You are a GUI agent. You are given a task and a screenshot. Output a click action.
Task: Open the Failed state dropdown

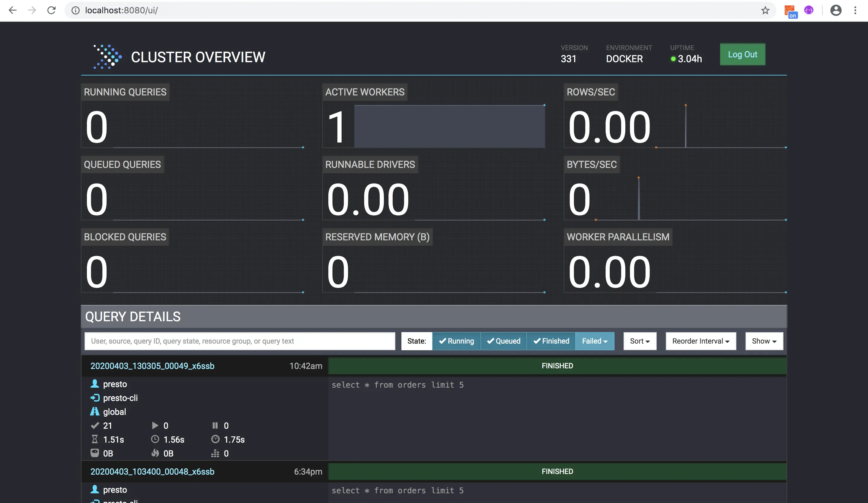[595, 341]
